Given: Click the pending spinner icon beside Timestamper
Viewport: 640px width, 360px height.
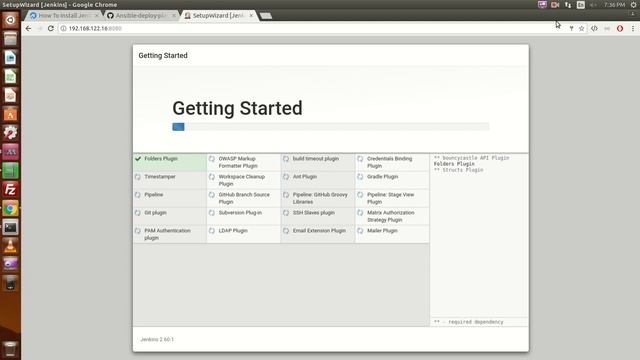Looking at the screenshot, I should click(x=138, y=177).
